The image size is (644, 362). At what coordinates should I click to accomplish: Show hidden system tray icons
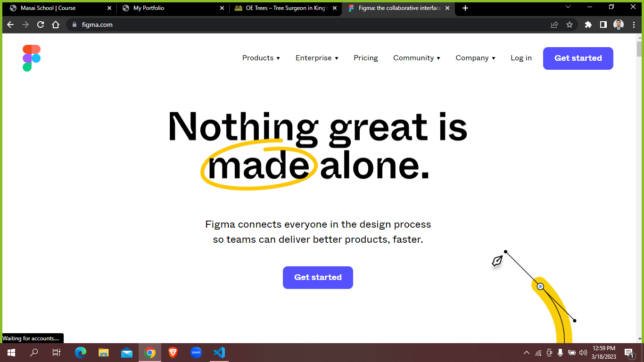(527, 353)
